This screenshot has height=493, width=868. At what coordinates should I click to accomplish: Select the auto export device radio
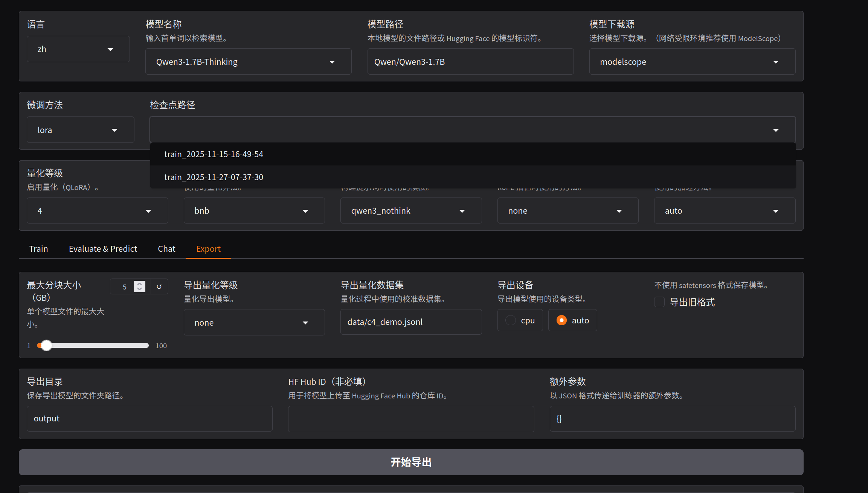561,320
